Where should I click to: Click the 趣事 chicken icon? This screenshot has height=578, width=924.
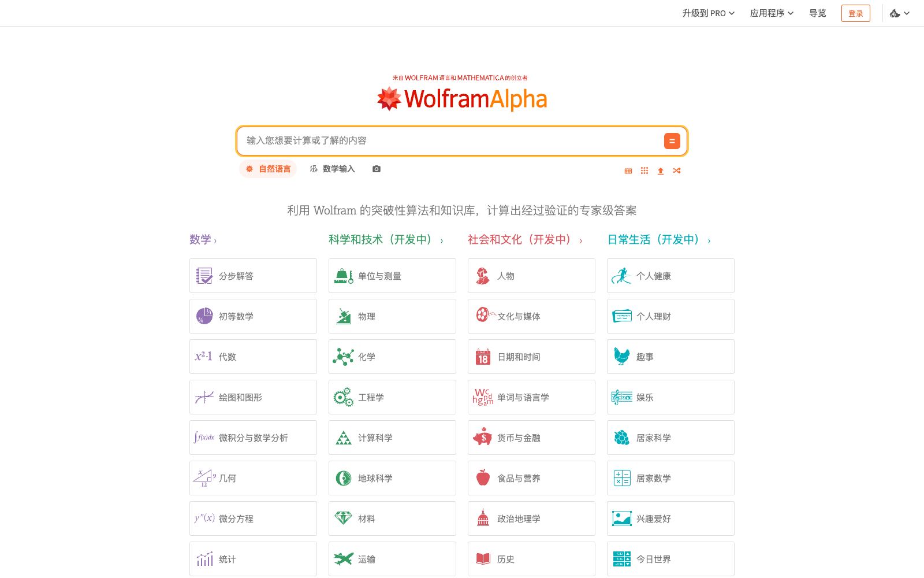(x=622, y=357)
